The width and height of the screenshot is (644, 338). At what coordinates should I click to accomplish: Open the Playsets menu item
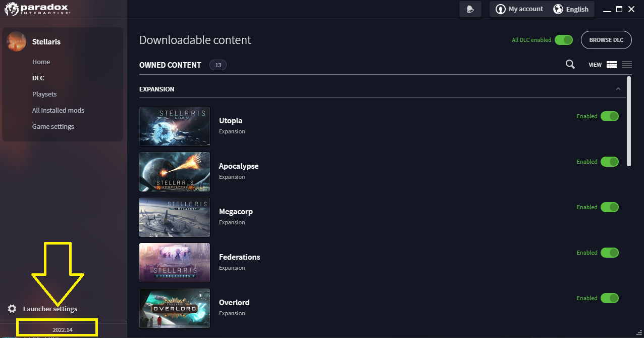[44, 94]
